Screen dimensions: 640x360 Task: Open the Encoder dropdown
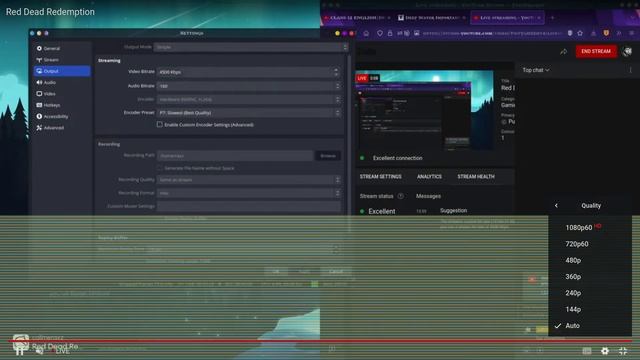[x=249, y=100]
